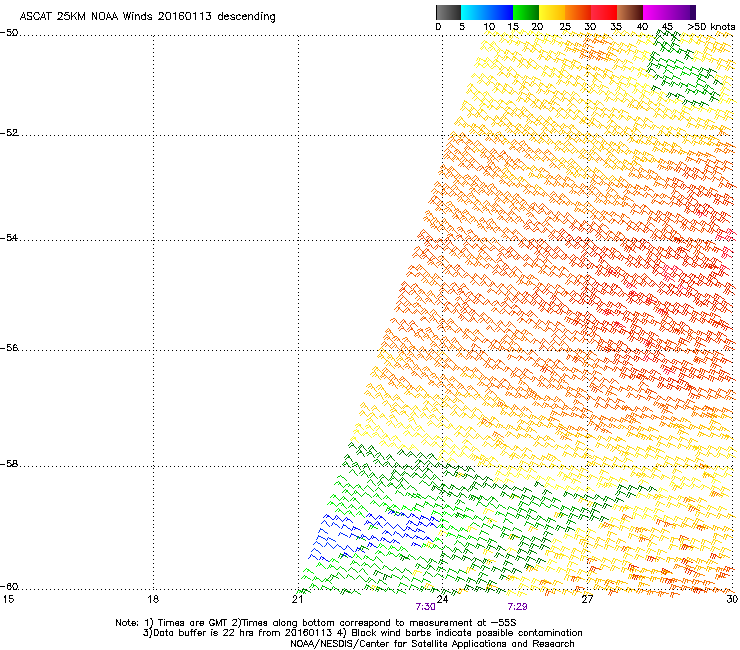Screen dimensions: 740x650
Task: Click the 'NOAA/NESDIS/Center for Satellite Applications' credit
Action: [x=400, y=644]
